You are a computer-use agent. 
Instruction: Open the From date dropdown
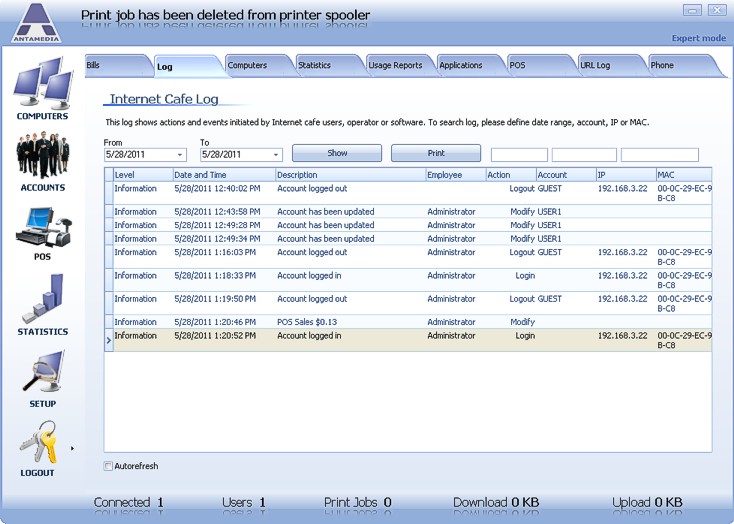tap(180, 155)
